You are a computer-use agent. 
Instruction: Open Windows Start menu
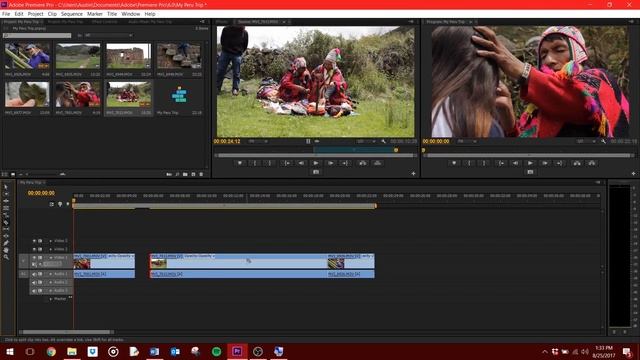9,351
